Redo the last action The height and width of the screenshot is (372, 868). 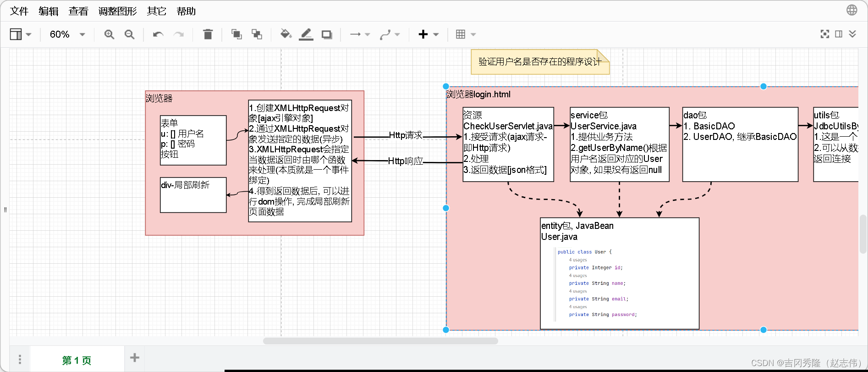point(179,34)
